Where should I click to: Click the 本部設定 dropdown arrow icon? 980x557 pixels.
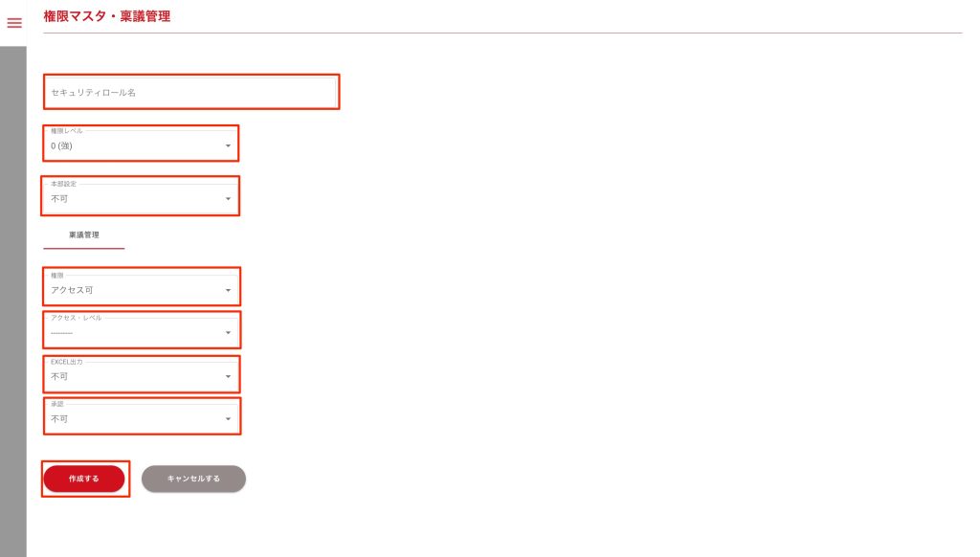pos(228,199)
